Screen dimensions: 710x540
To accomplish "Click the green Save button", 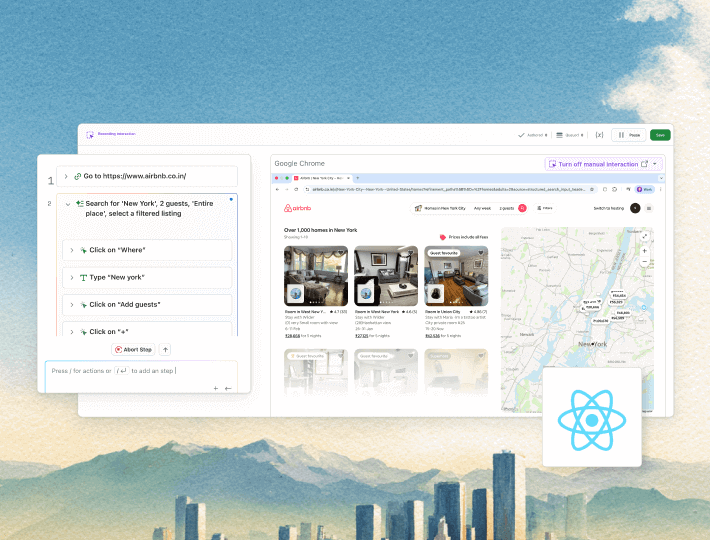I will (660, 135).
